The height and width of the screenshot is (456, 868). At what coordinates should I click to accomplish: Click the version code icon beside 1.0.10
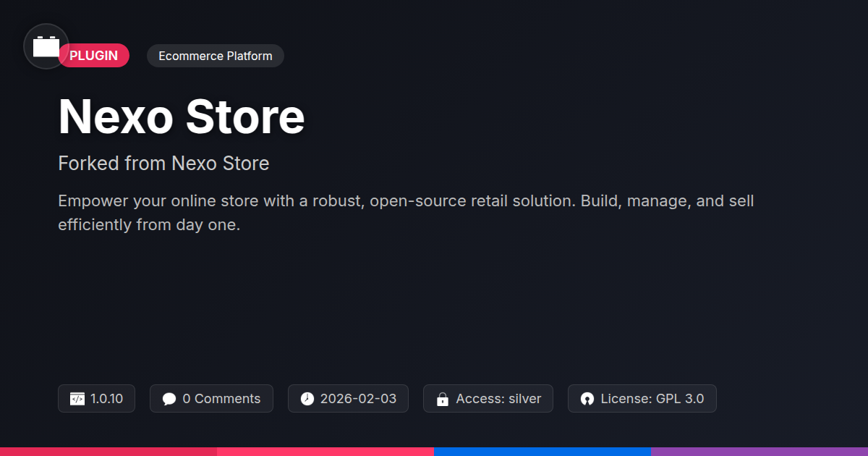pos(77,399)
